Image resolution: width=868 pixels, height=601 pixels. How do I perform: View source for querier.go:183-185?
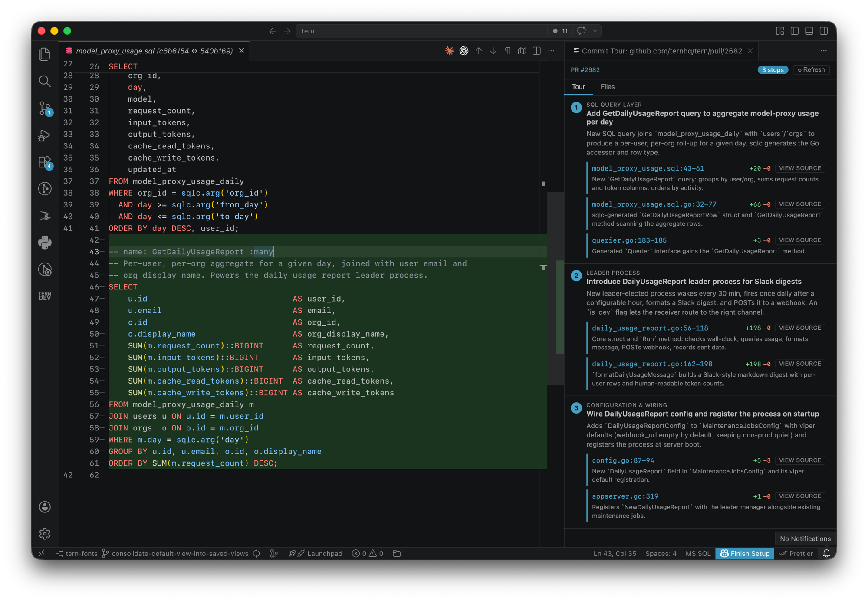tap(799, 240)
